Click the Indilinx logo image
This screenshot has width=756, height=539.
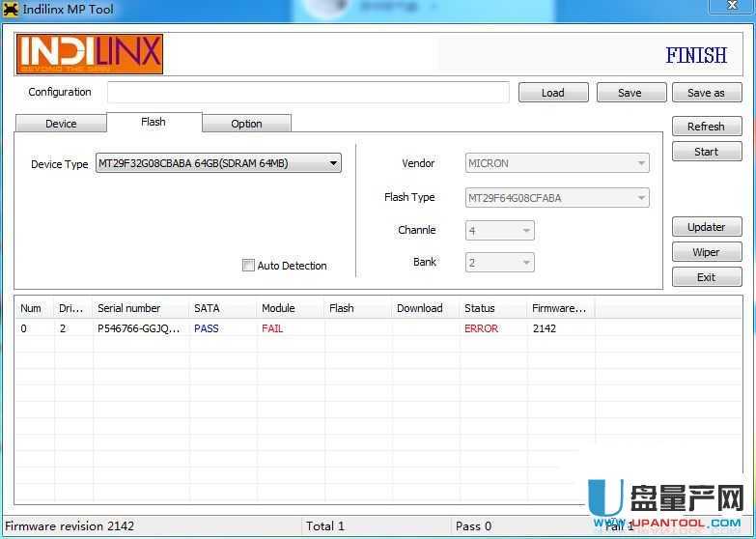pyautogui.click(x=90, y=54)
